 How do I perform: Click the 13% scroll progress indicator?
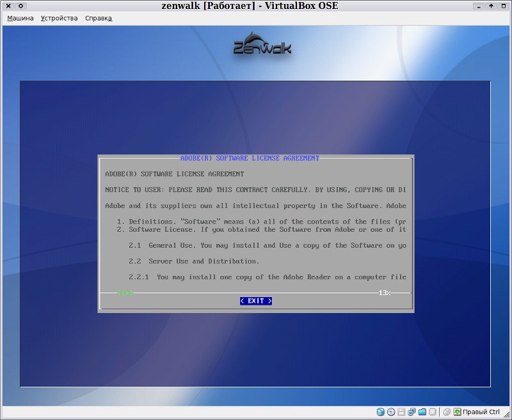pyautogui.click(x=385, y=293)
